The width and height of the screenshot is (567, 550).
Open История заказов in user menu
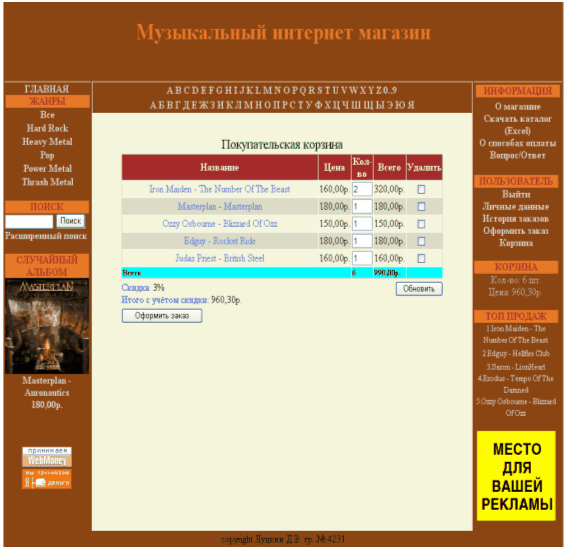pos(516,219)
